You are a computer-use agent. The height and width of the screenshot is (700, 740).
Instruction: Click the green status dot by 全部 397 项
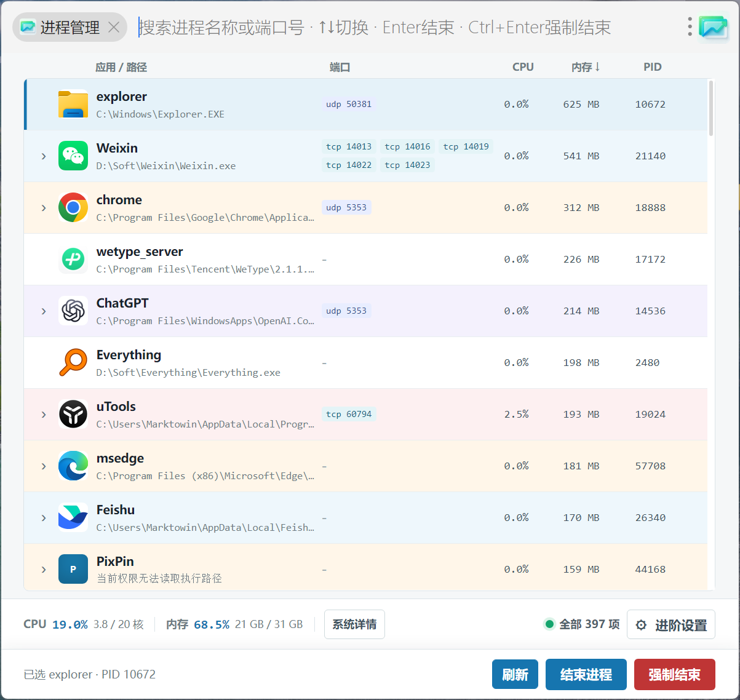549,624
